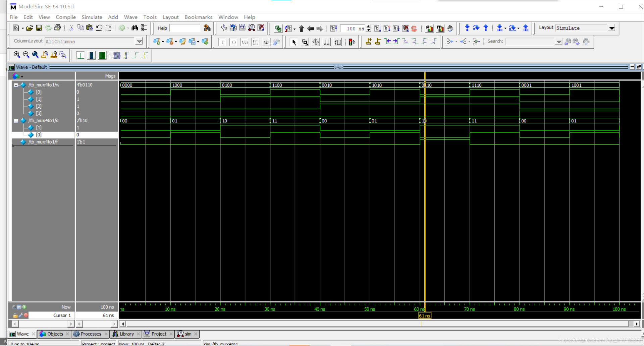Click the Restart simulation icon
Image resolution: width=644 pixels, height=346 pixels.
(x=333, y=28)
